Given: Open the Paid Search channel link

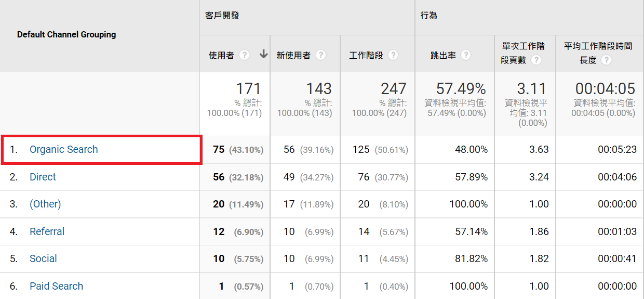Looking at the screenshot, I should pos(56,286).
